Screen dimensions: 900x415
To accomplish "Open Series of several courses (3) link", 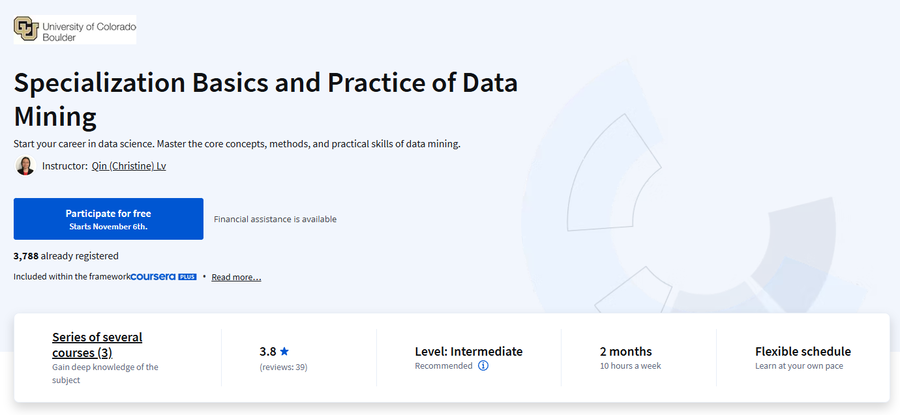I will coord(97,344).
